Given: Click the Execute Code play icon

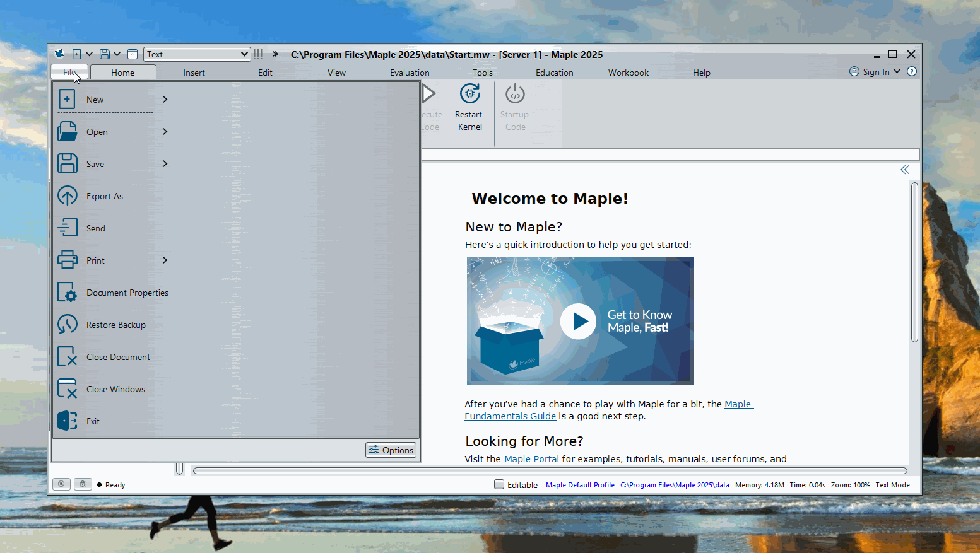Looking at the screenshot, I should click(x=428, y=94).
